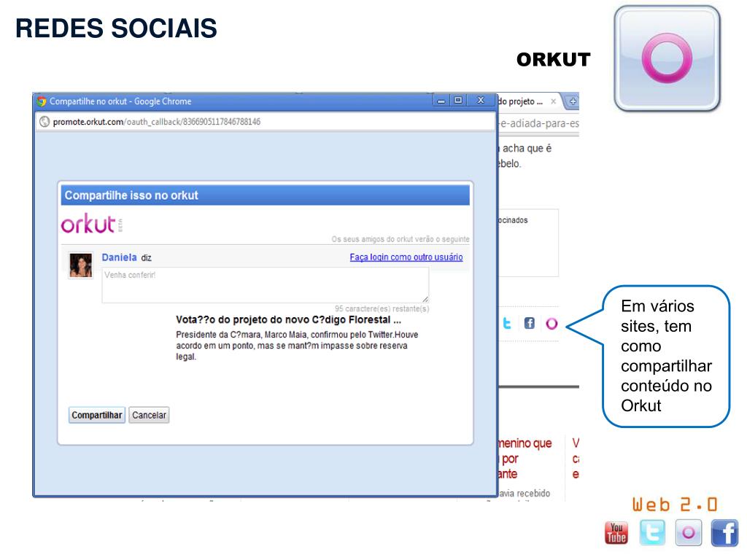
Task: Click 'Os seus amigos do orkut verão o seguinte' text
Action: (400, 239)
